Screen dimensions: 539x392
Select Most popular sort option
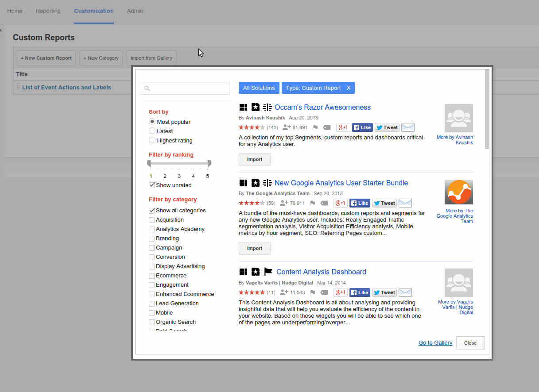(x=152, y=122)
